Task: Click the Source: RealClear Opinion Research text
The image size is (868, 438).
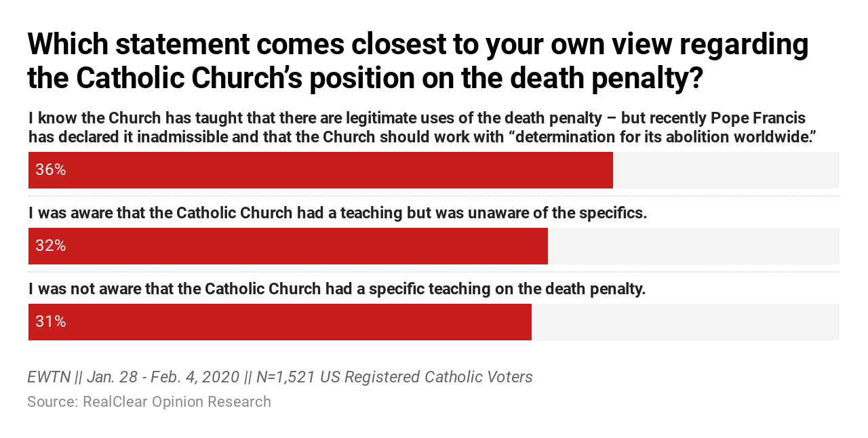Action: click(x=149, y=402)
